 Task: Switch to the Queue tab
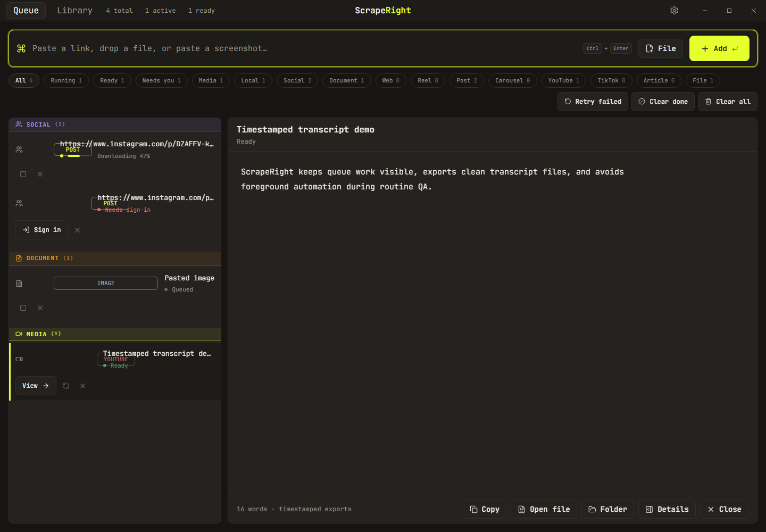click(x=26, y=11)
